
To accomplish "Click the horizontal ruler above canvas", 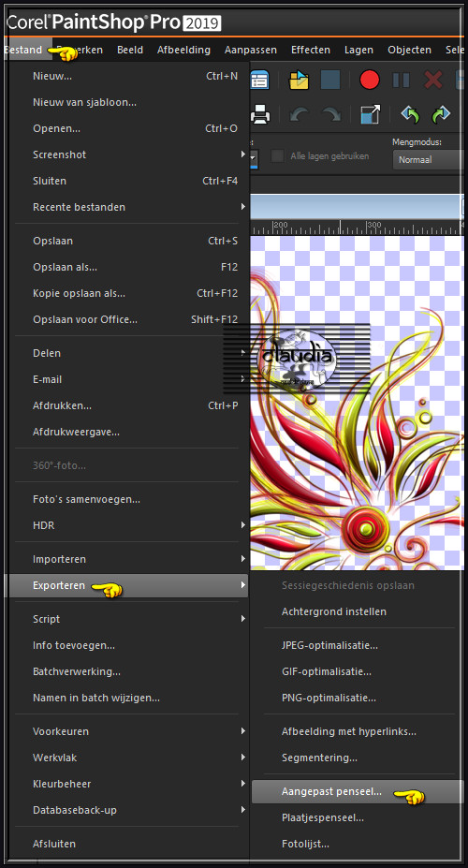I will coord(357,227).
